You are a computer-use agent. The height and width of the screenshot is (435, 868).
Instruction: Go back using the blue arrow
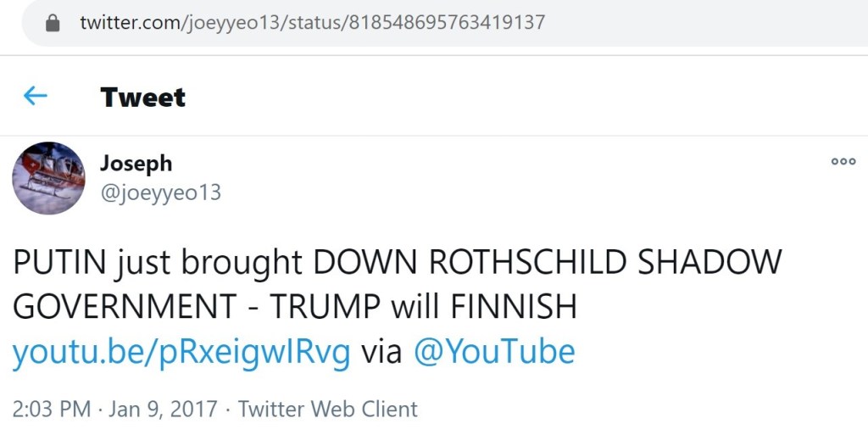coord(35,96)
